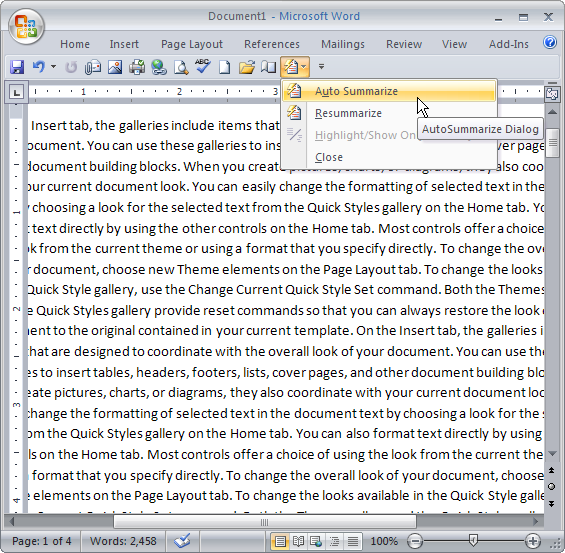Switch to the View tab
The width and height of the screenshot is (565, 553).
pos(454,44)
